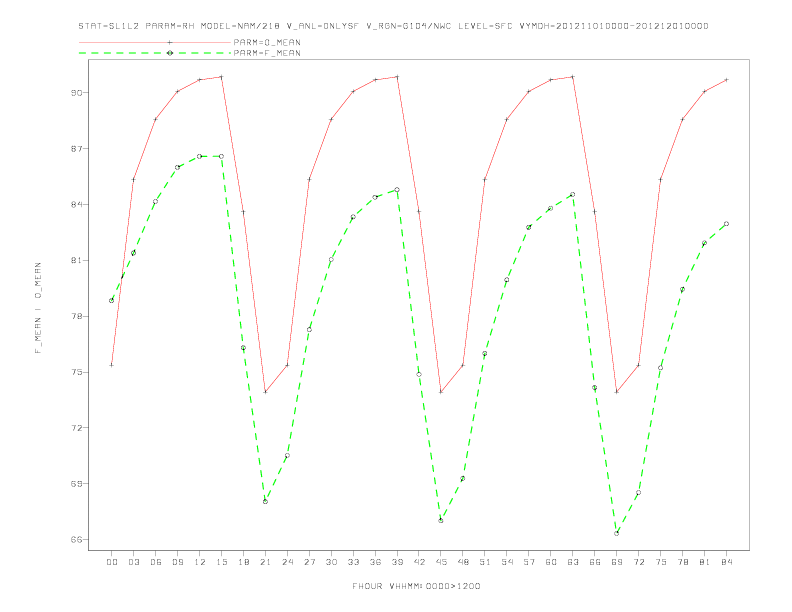792x612 pixels.
Task: Click the 75 label on the y-axis
Action: click(76, 372)
